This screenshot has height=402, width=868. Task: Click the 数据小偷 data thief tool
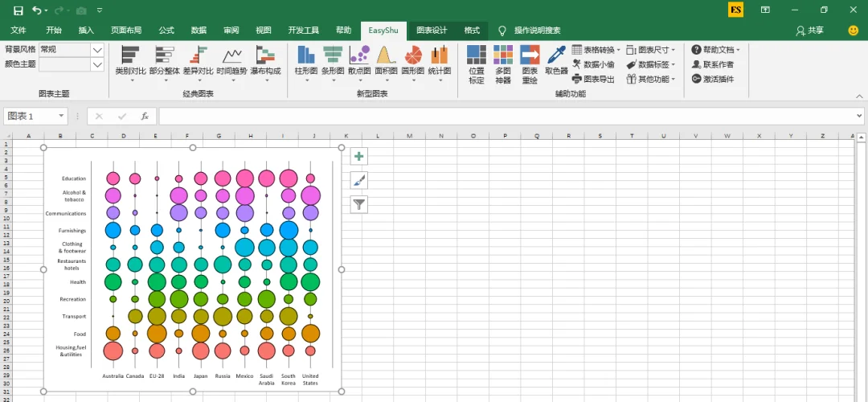coord(593,64)
